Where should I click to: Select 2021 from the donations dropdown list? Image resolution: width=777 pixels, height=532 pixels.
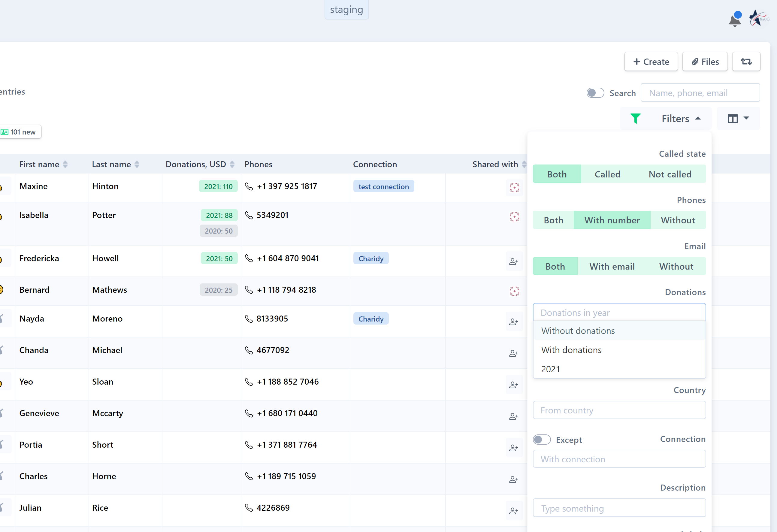point(551,369)
